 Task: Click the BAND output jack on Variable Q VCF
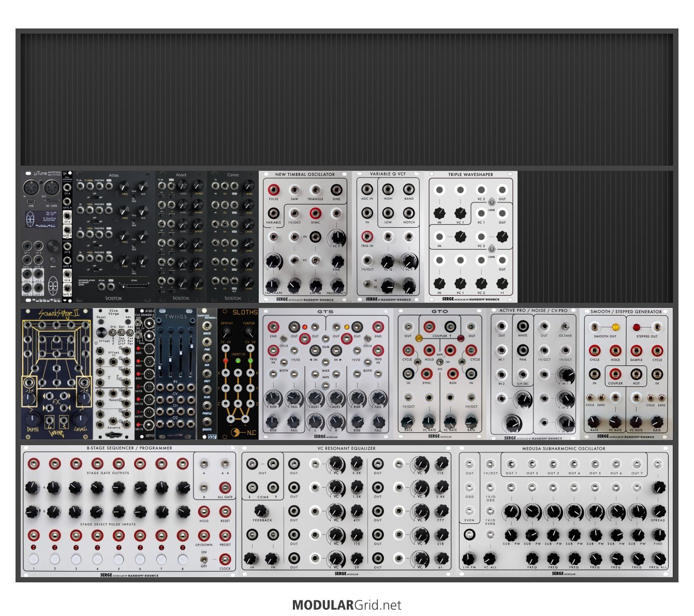pyautogui.click(x=409, y=189)
